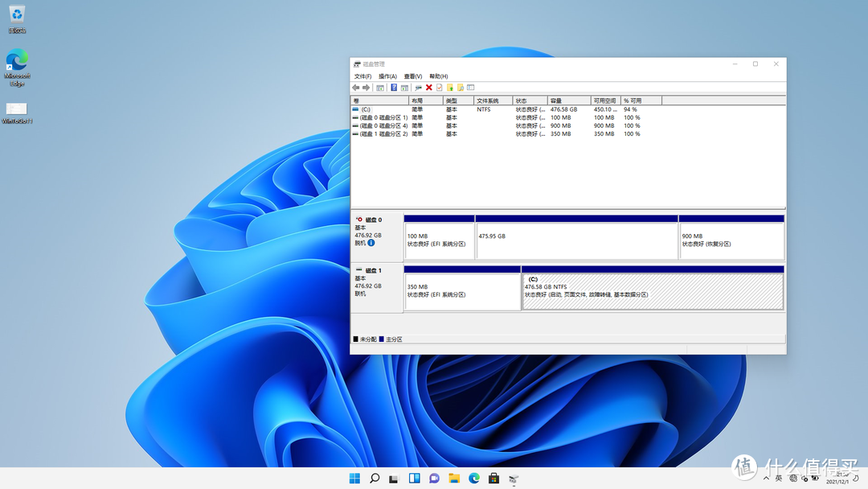Click the info icon beside Disk 0 offline status
The height and width of the screenshot is (489, 868).
click(371, 243)
